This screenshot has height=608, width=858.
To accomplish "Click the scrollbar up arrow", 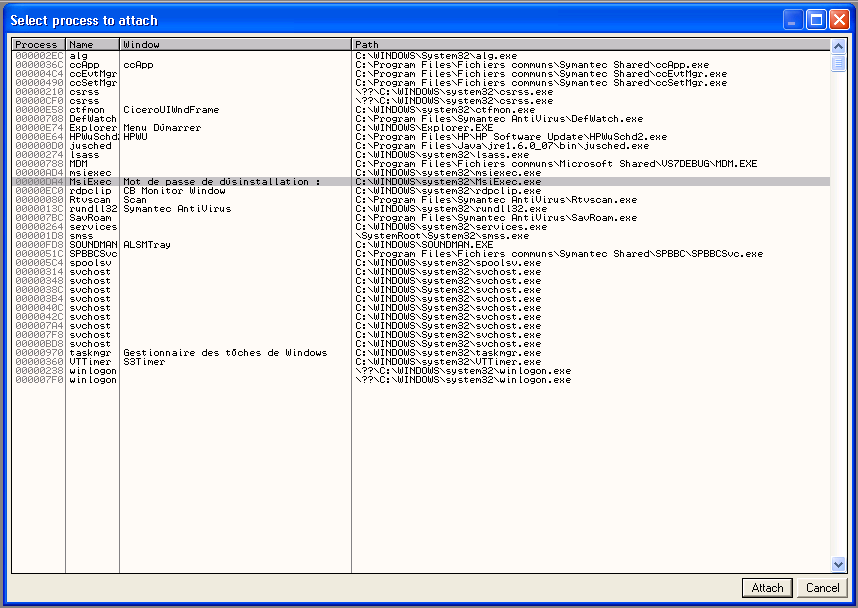I will pyautogui.click(x=838, y=47).
